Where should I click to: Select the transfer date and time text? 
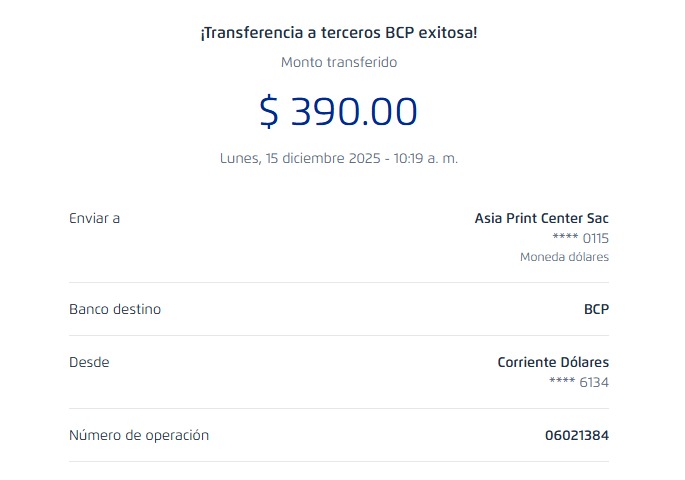339,158
